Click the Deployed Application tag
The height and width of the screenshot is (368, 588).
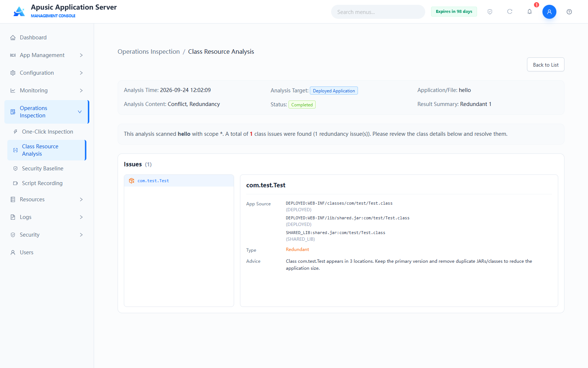click(x=334, y=91)
